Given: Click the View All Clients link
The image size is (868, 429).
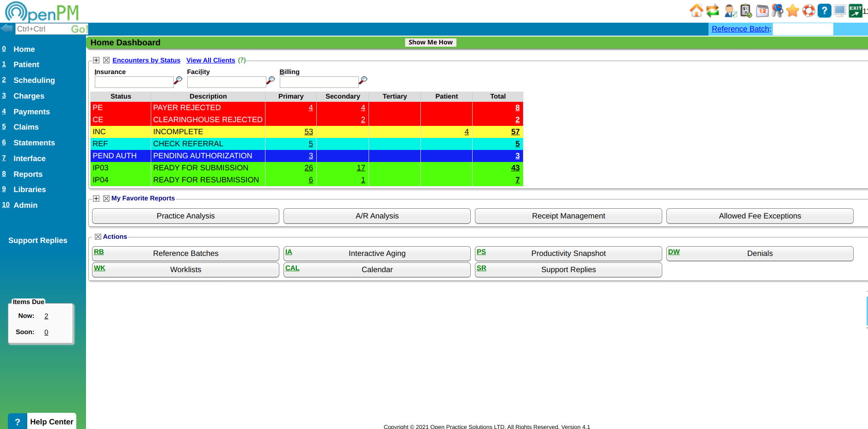Looking at the screenshot, I should pyautogui.click(x=211, y=60).
